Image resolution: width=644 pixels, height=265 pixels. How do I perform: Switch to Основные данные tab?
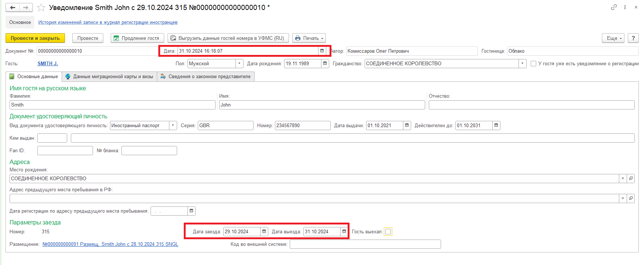34,76
